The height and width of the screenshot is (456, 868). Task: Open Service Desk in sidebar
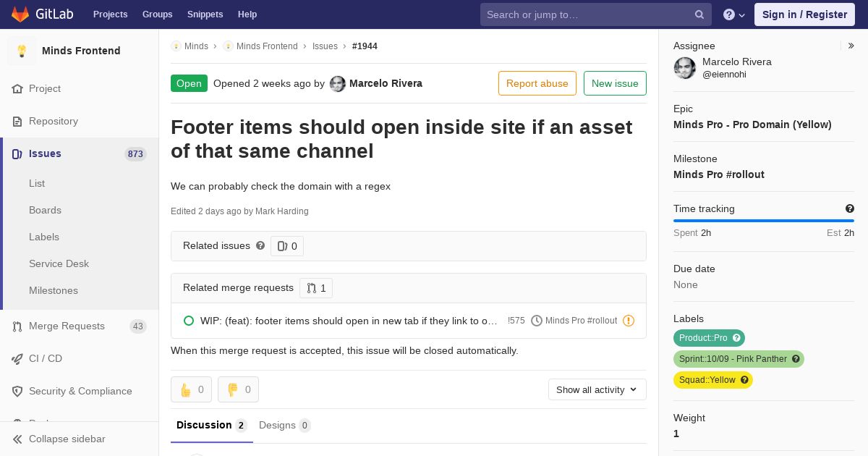point(59,264)
